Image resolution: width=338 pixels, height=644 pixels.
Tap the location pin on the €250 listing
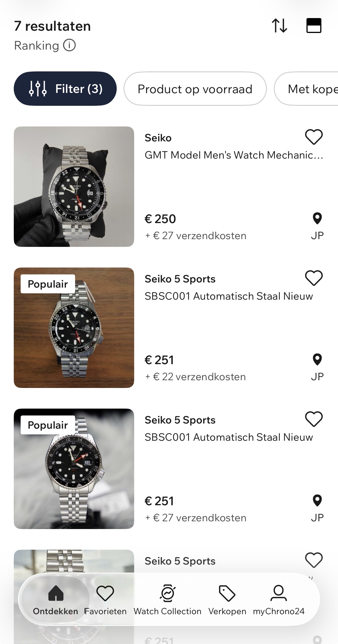(317, 219)
